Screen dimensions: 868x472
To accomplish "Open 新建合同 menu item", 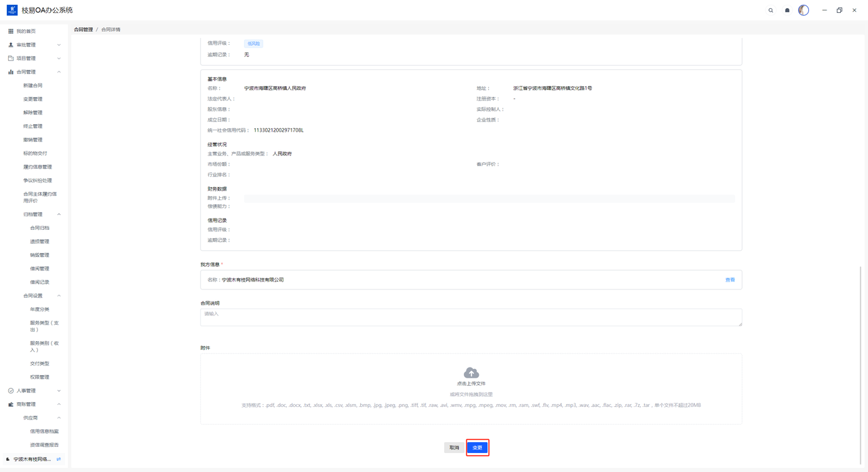I will point(33,85).
